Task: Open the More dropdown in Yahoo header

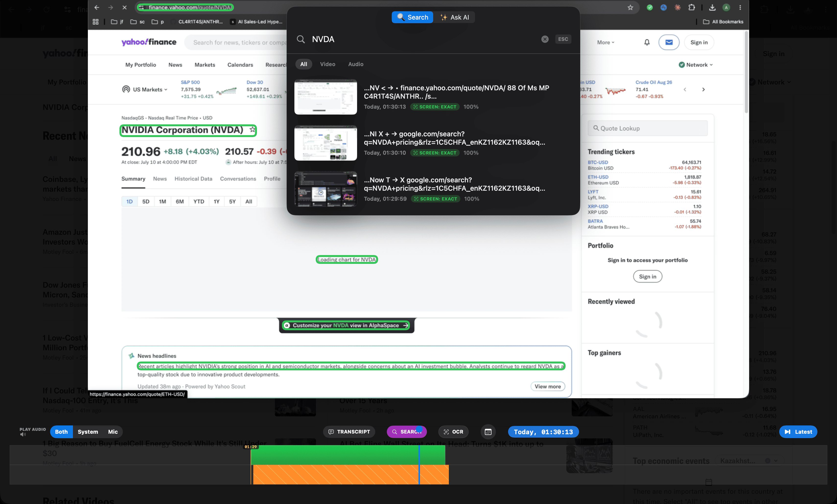Action: point(606,42)
